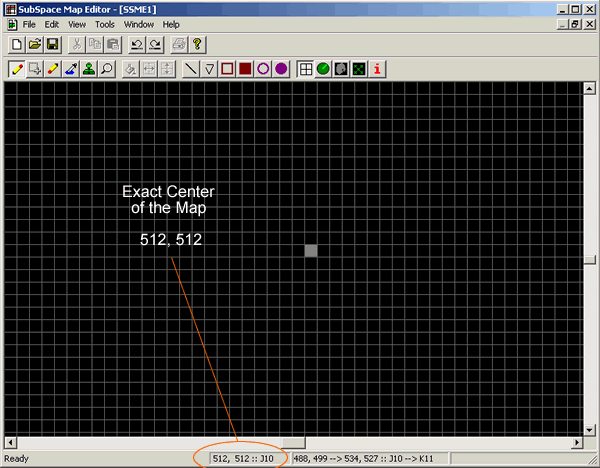Screen dimensions: 600x468
Task: Click the red info icon
Action: pyautogui.click(x=377, y=69)
